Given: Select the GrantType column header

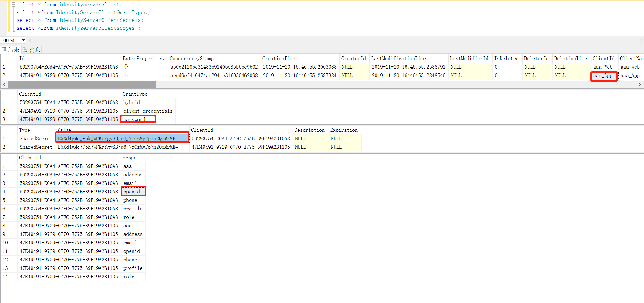Looking at the screenshot, I should [135, 94].
